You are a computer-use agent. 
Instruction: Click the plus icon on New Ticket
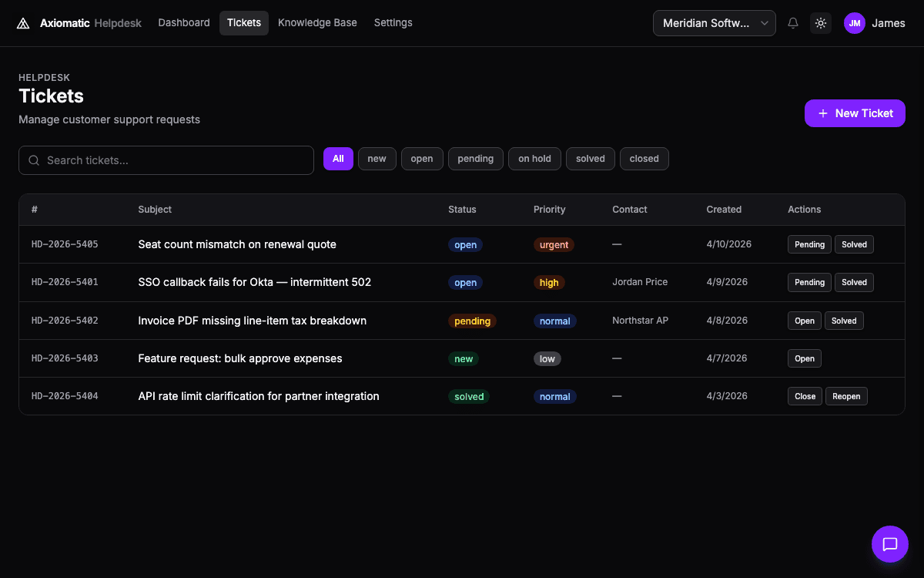point(825,113)
